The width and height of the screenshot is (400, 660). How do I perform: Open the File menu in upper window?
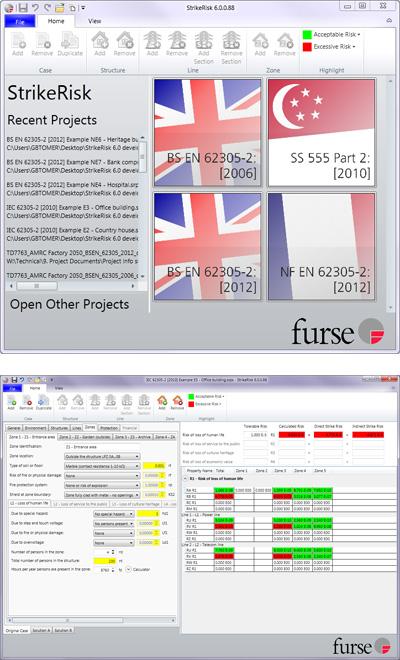20,21
